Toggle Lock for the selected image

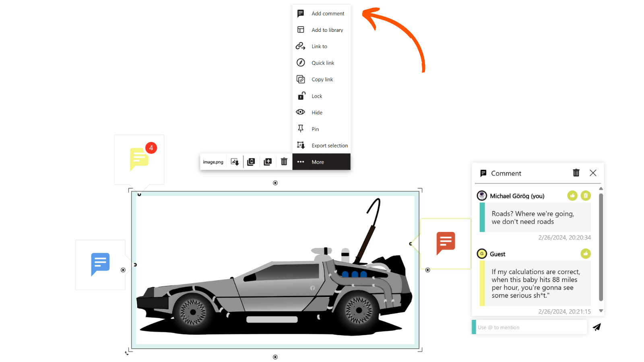point(317,96)
